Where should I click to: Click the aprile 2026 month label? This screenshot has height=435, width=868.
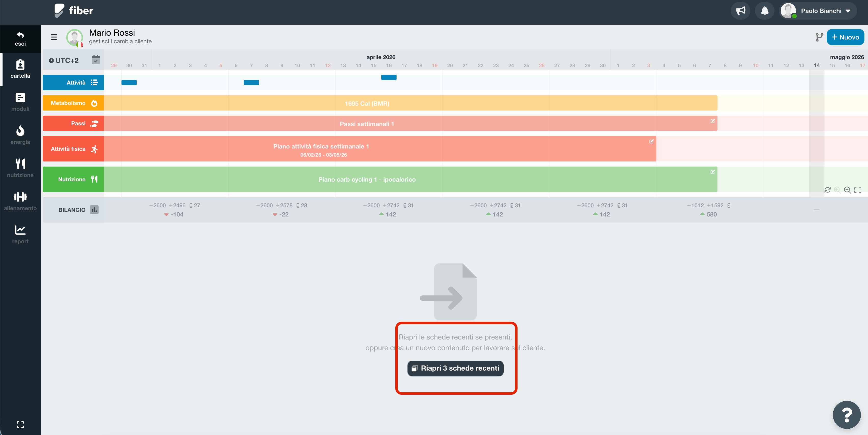point(381,57)
